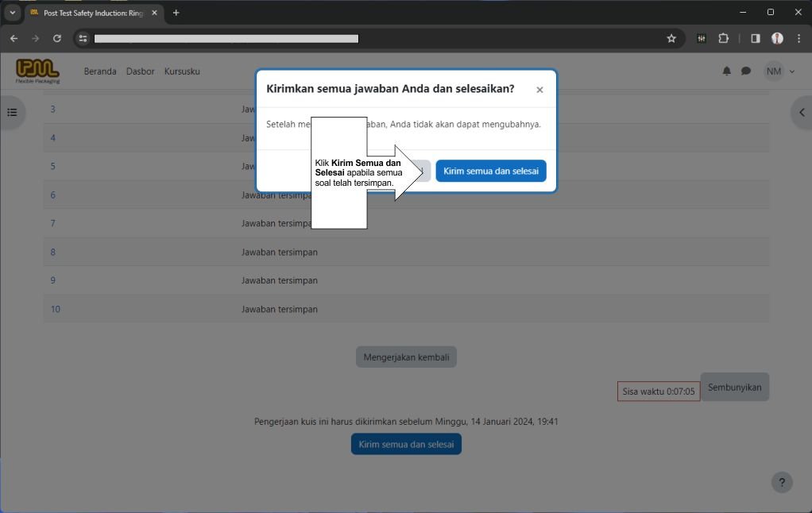Viewport: 812px width, 513px height.
Task: Open the NM user account menu
Action: (779, 71)
